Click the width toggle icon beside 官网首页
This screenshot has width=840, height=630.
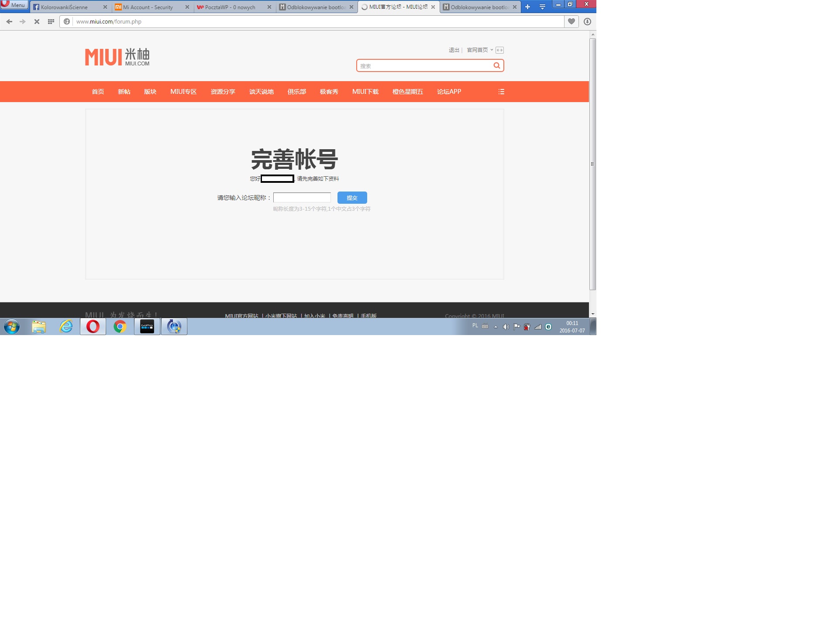coord(499,50)
